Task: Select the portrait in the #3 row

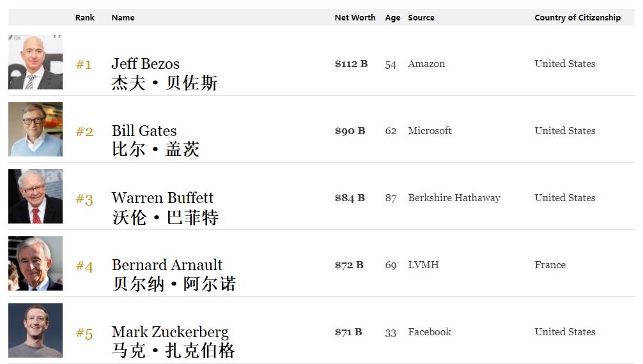Action: click(35, 197)
